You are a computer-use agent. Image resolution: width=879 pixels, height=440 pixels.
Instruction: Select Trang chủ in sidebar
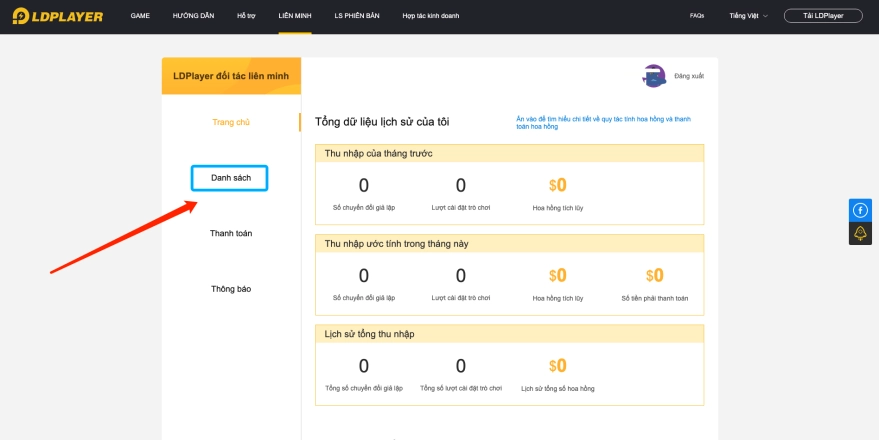coord(231,122)
